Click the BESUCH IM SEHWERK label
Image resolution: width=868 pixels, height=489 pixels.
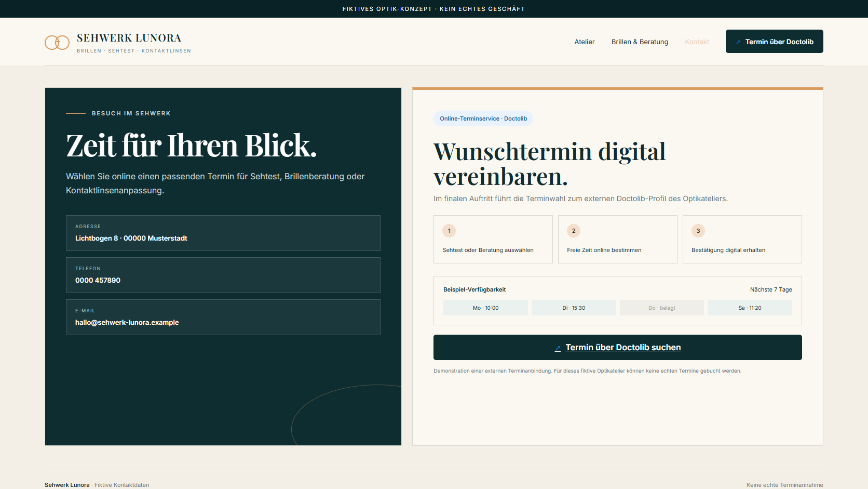(x=131, y=113)
